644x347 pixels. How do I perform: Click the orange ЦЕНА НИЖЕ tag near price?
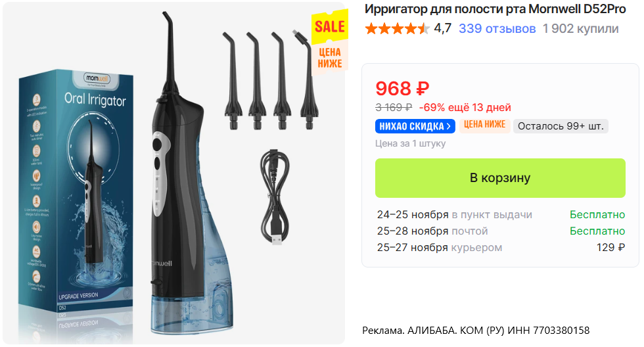(x=484, y=124)
